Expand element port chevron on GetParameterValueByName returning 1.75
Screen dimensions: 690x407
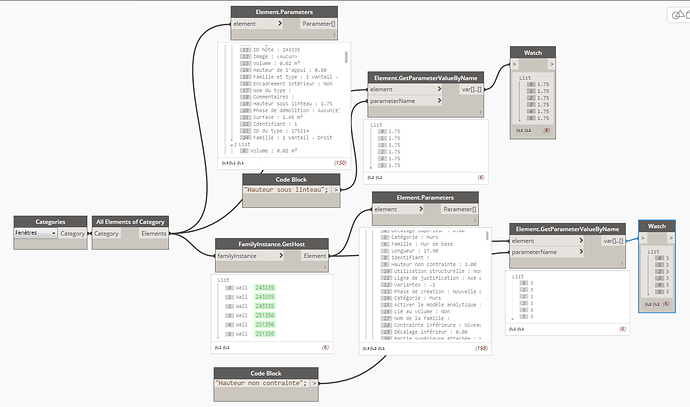439,89
